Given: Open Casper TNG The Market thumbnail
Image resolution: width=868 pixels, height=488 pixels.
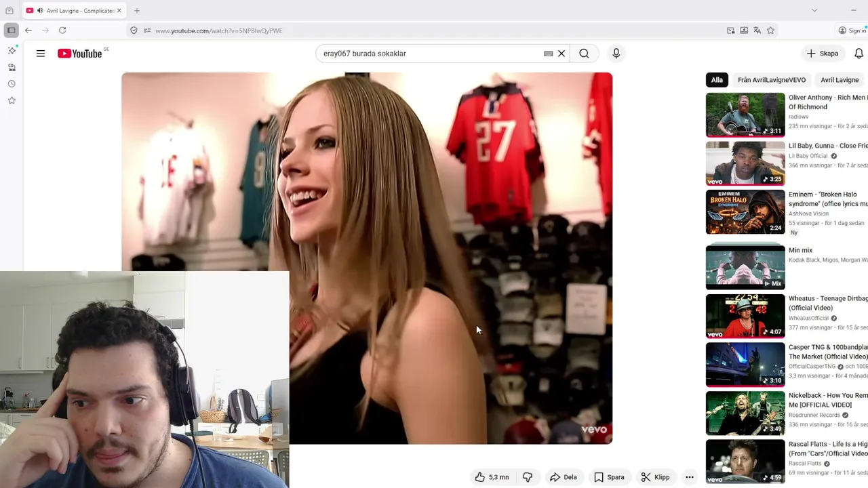Looking at the screenshot, I should (x=745, y=365).
